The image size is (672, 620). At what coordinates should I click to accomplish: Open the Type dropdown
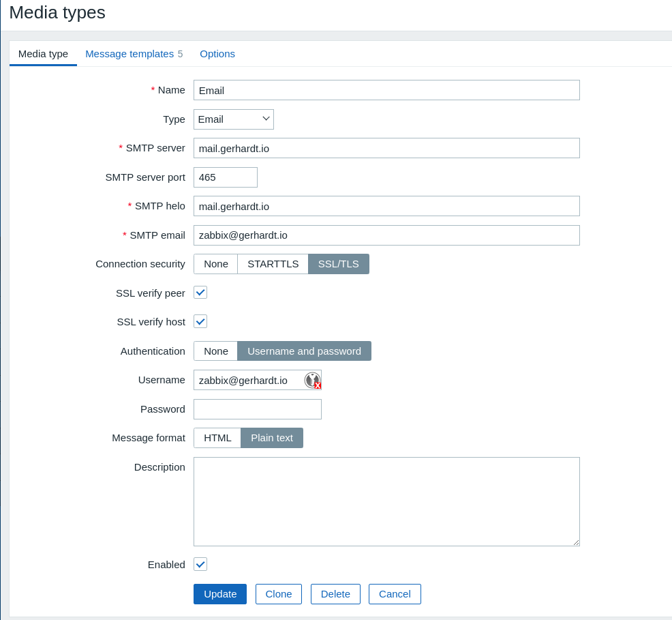tap(233, 119)
